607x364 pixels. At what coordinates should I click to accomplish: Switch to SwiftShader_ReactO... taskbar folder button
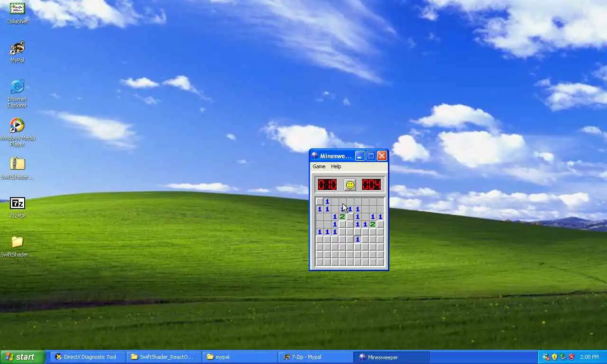164,357
